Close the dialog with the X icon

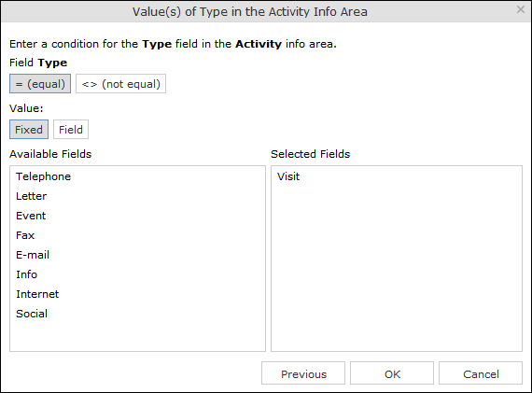pos(521,9)
